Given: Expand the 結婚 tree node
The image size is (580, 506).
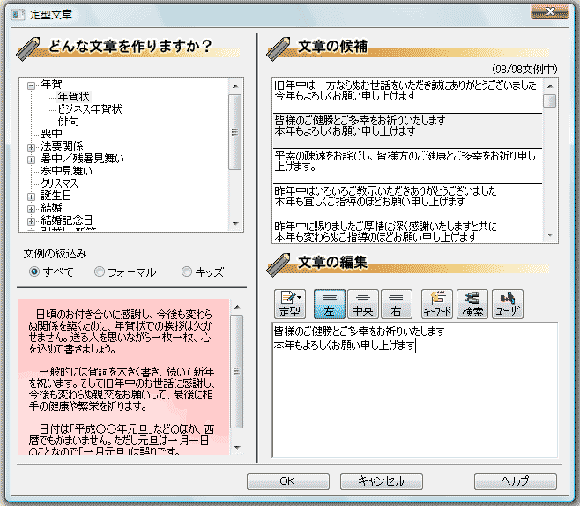Looking at the screenshot, I should [x=31, y=209].
